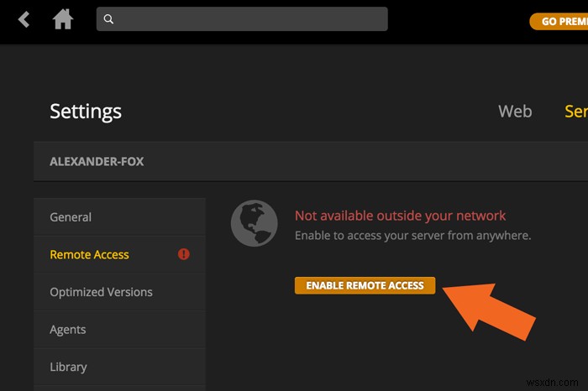Select Remote Access in the sidebar
The height and width of the screenshot is (391, 588).
pos(89,254)
